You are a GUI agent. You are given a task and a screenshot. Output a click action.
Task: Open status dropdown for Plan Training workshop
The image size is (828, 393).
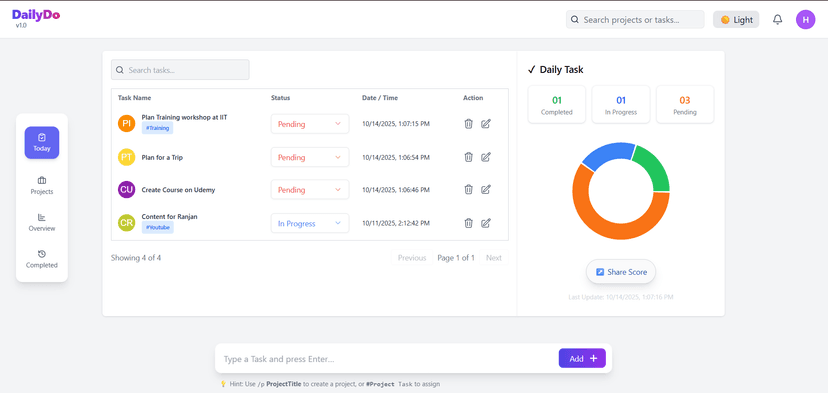[x=310, y=124]
